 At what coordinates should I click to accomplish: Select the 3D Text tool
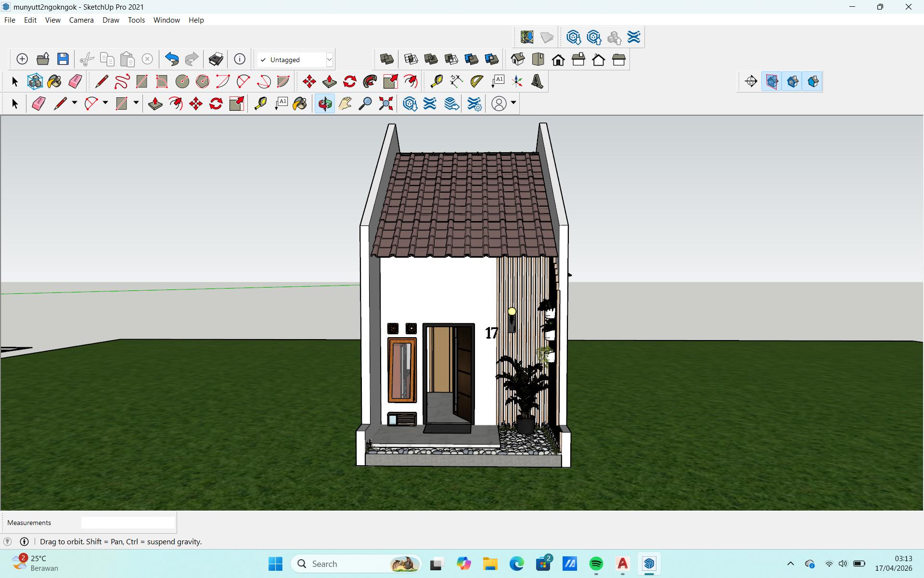coord(537,81)
